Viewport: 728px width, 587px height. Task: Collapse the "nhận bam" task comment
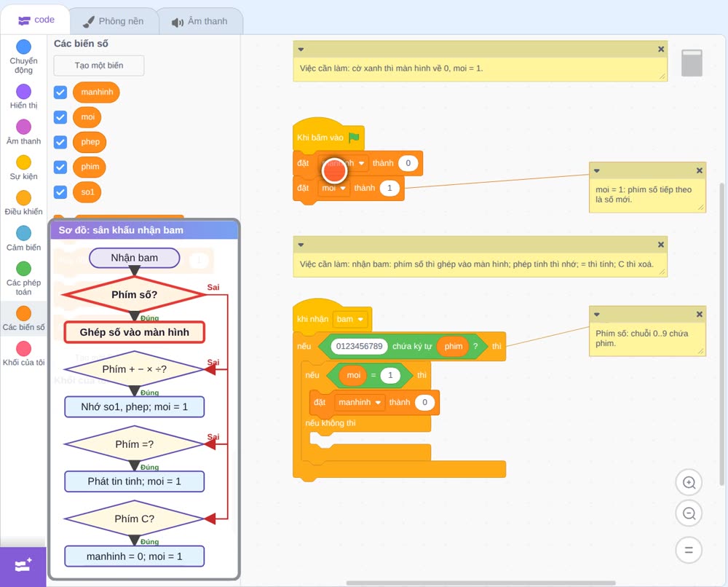point(301,245)
